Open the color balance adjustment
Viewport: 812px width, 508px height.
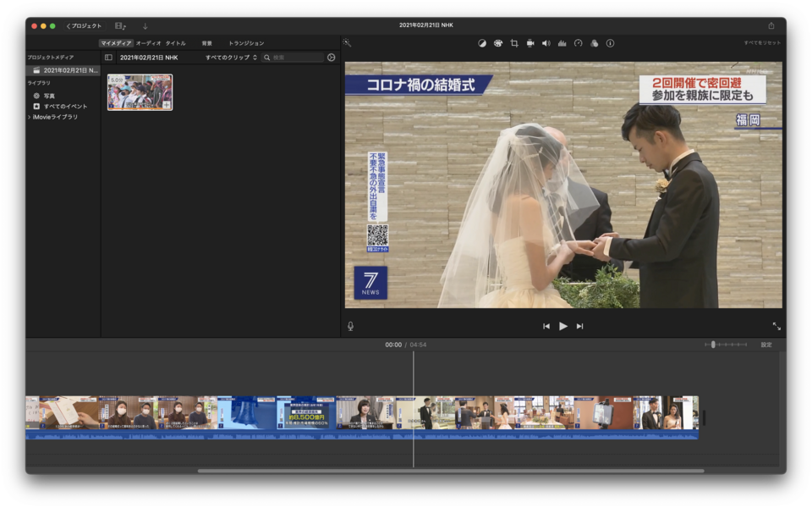coord(482,43)
